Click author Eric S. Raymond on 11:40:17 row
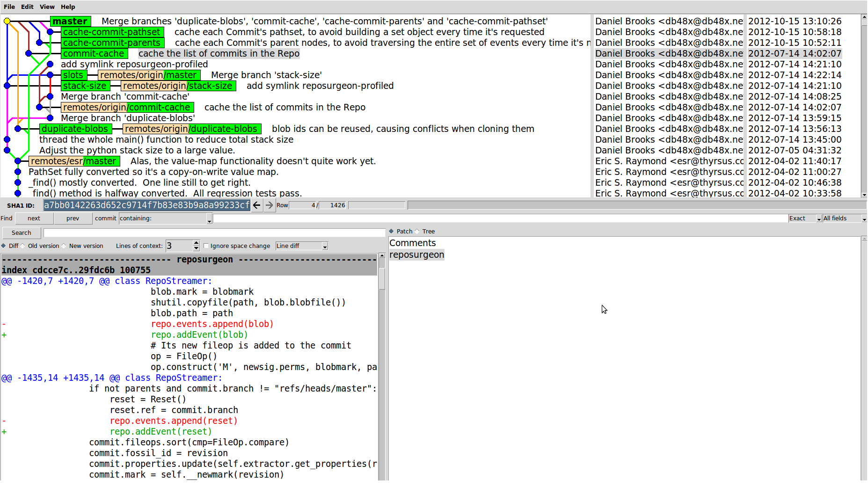 coord(670,161)
